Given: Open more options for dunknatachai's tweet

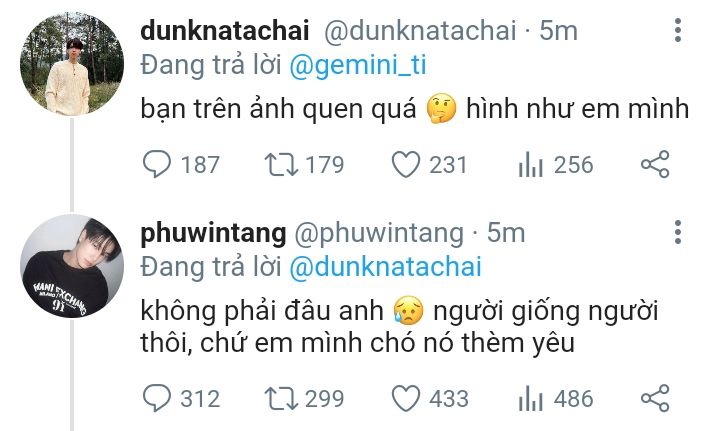Looking at the screenshot, I should [679, 32].
